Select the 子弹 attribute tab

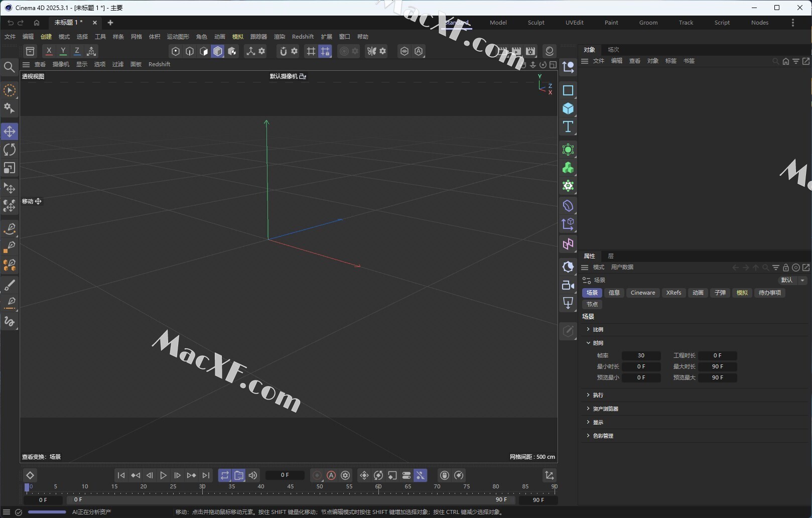(x=720, y=293)
